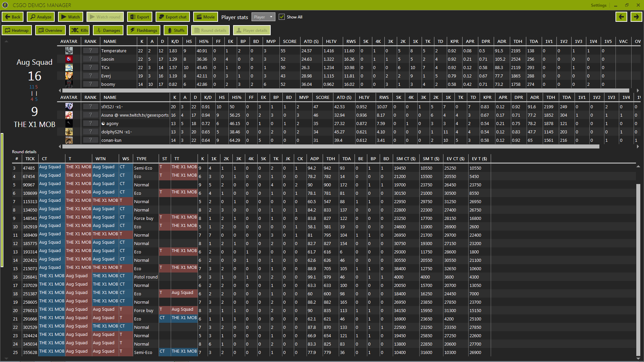
Task: Open the Movie generator
Action: pos(205,17)
